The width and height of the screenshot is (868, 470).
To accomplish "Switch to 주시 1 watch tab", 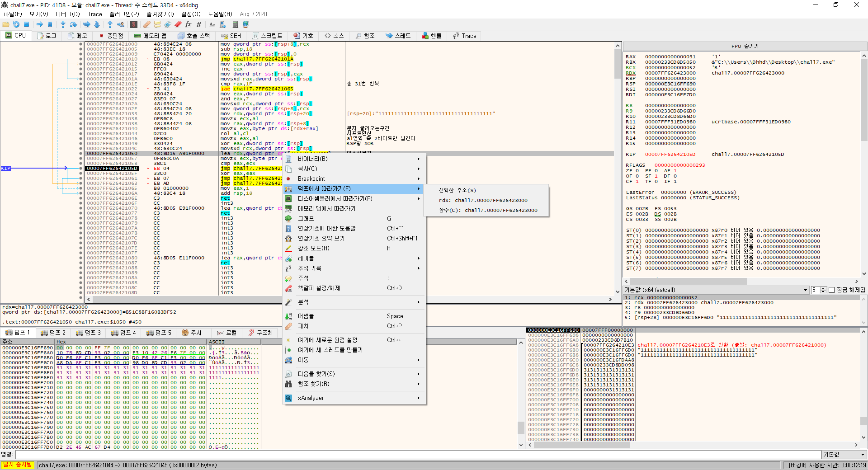I will pos(194,333).
